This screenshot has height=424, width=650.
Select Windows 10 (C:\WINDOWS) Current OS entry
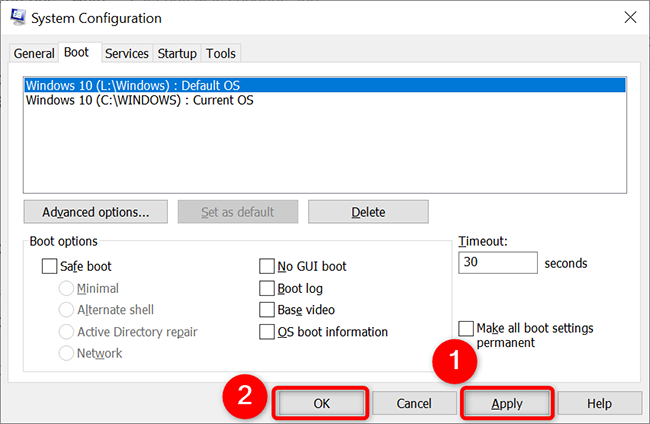pyautogui.click(x=139, y=100)
